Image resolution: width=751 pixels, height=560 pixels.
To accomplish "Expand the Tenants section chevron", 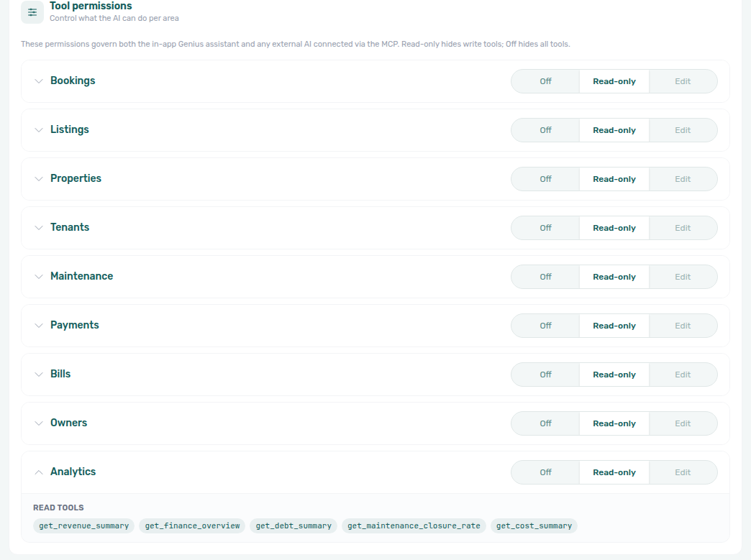I will coord(39,228).
